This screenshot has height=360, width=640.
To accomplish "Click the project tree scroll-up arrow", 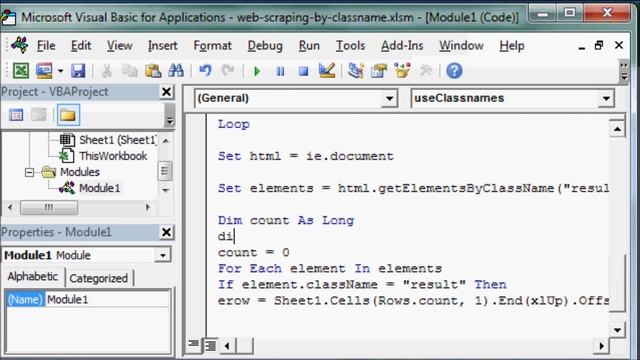I will pyautogui.click(x=165, y=140).
